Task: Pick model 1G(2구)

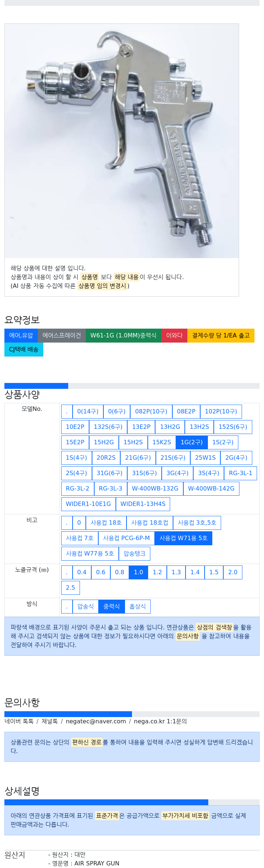Action: click(192, 442)
